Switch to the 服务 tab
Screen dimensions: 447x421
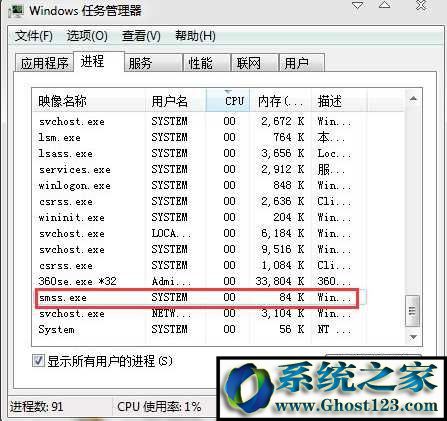pos(153,63)
